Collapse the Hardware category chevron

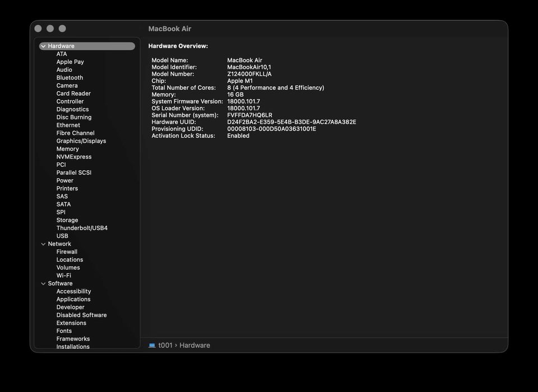(43, 46)
